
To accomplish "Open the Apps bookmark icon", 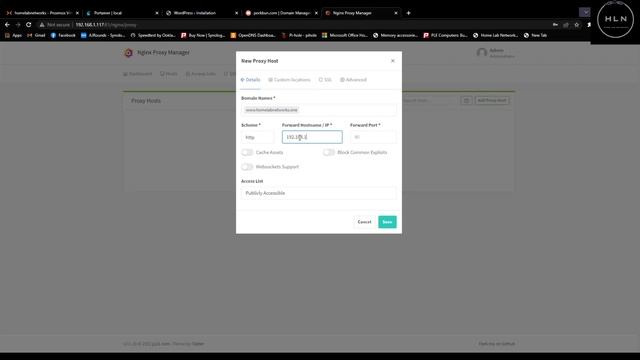I will [13, 36].
